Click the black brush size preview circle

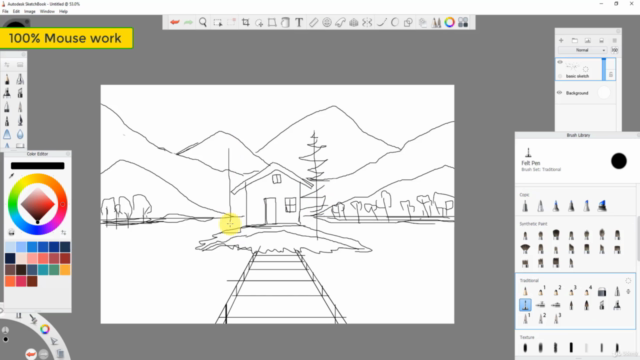(619, 161)
